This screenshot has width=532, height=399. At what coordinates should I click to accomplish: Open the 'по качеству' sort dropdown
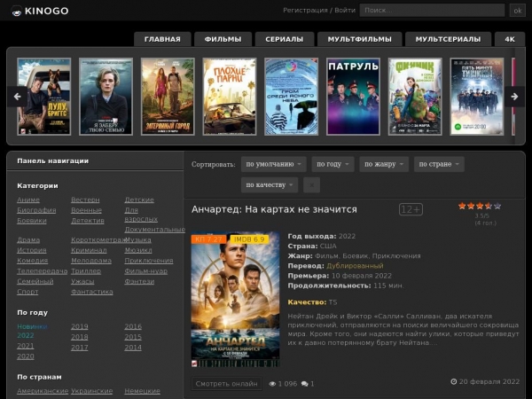270,184
